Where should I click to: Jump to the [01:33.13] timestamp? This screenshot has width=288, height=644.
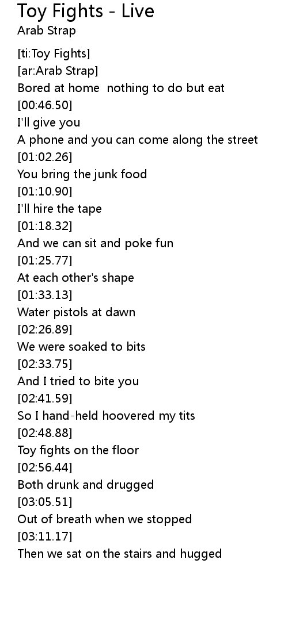[x=45, y=295]
